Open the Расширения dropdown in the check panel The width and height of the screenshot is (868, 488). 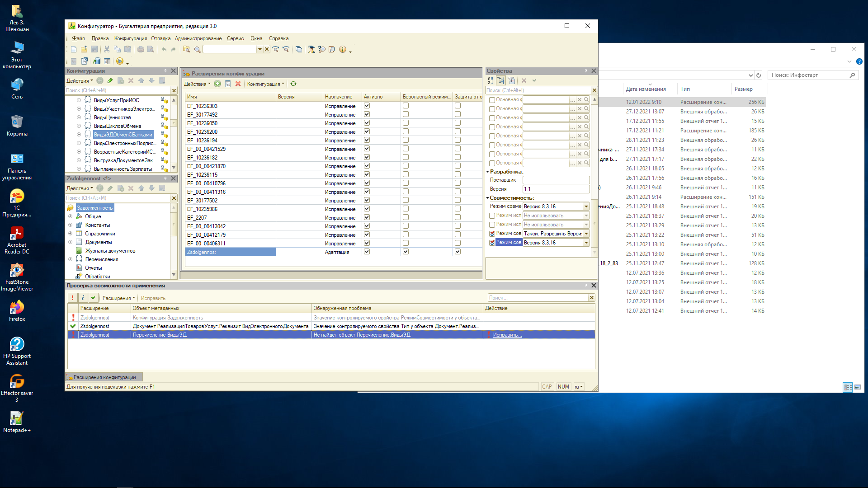pyautogui.click(x=118, y=298)
